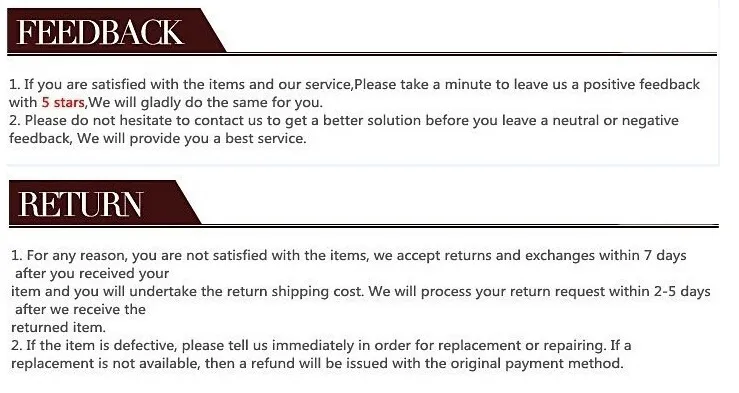Click the 'original payment method' text
This screenshot has height=393, width=739.
point(536,363)
